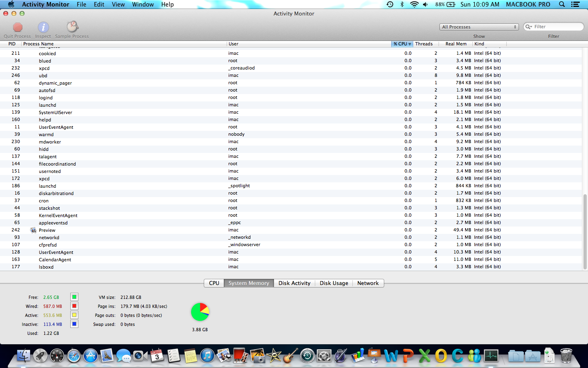The width and height of the screenshot is (588, 368).
Task: Switch to the Network tab
Action: pos(368,283)
